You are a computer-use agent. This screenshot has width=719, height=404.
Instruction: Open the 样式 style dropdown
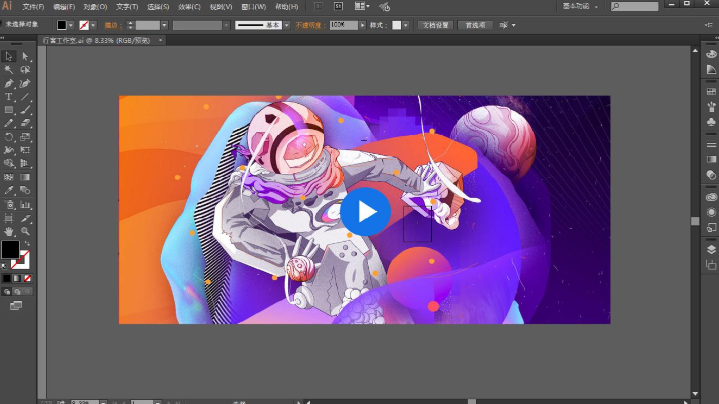click(406, 24)
